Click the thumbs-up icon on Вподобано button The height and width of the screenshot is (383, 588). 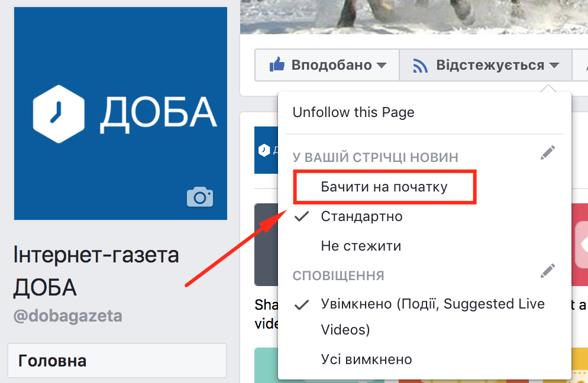(277, 65)
